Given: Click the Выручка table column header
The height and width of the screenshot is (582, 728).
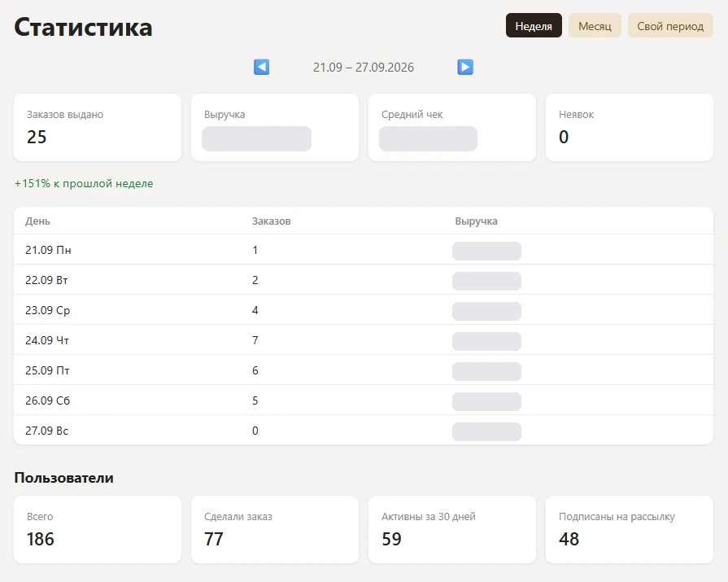Looking at the screenshot, I should click(476, 221).
